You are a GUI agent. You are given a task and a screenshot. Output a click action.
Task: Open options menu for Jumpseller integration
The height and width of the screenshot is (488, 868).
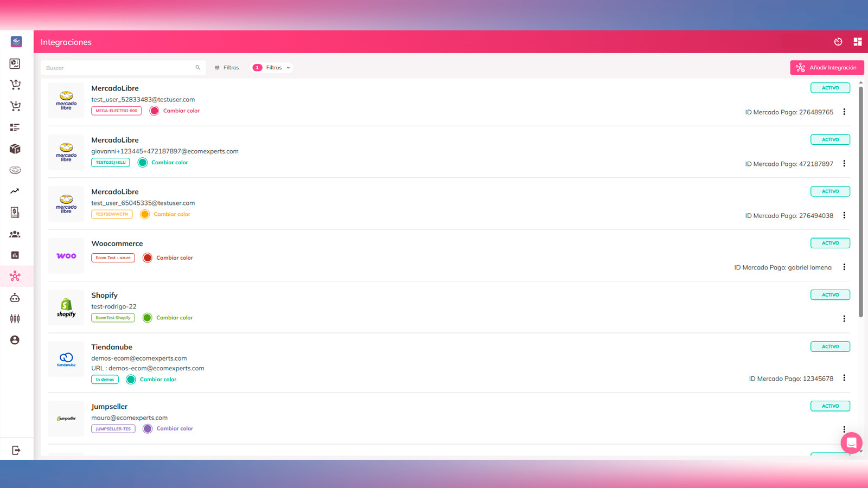tap(844, 429)
